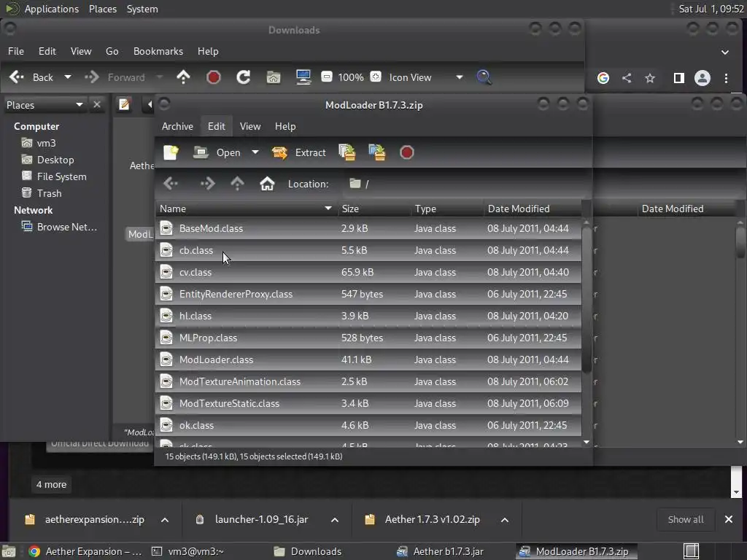747x560 pixels.
Task: Go to archive home location
Action: (267, 184)
